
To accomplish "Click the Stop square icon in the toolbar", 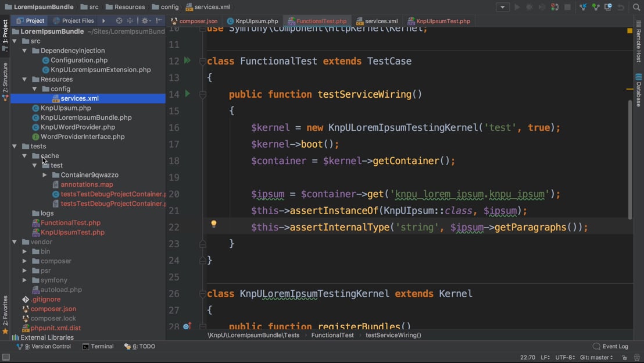I will [x=568, y=7].
